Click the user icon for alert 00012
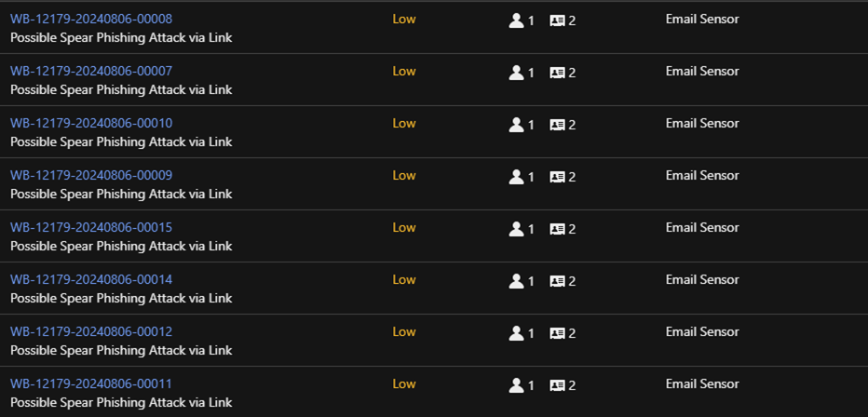The image size is (868, 417). pos(516,332)
